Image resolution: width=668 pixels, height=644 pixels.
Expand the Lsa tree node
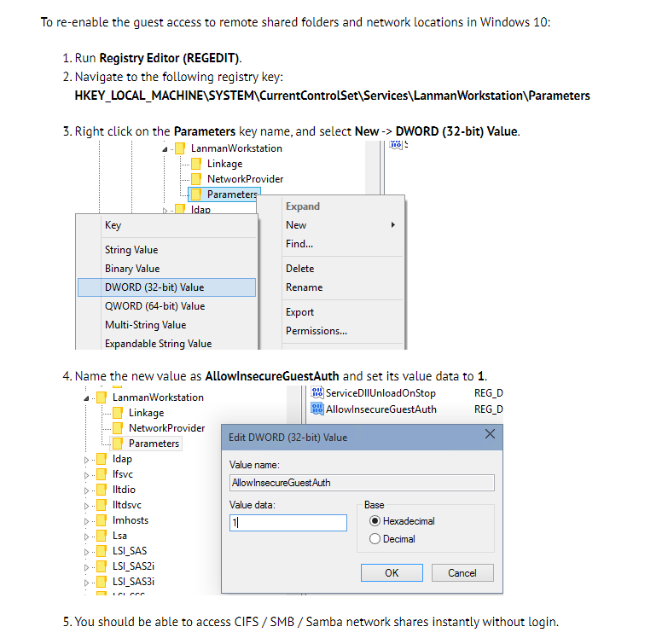coord(86,537)
